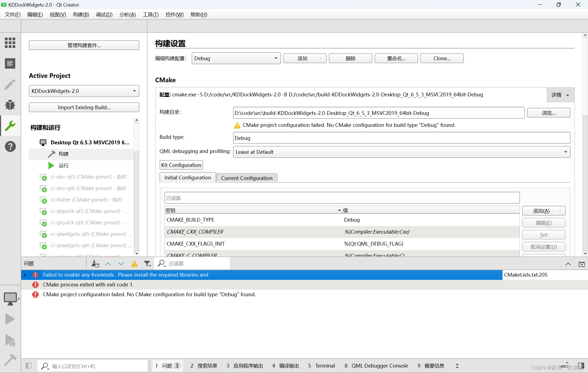
Task: Clear issues with the broom icon
Action: [95, 264]
